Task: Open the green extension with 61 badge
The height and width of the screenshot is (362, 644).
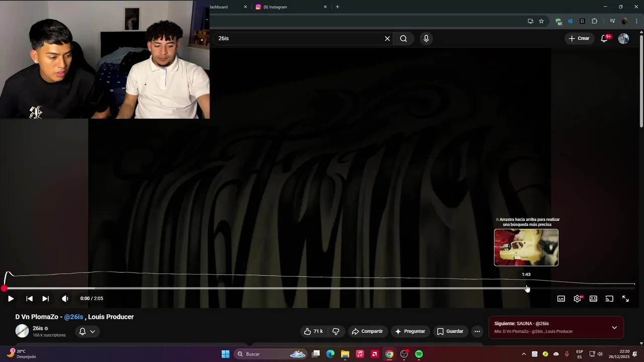Action: [558, 21]
